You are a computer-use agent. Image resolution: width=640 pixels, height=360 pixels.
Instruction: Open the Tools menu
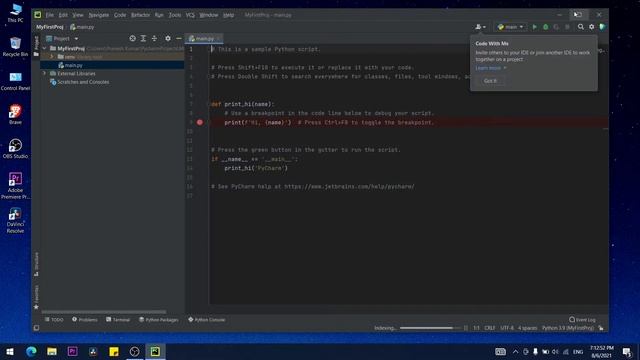pyautogui.click(x=175, y=15)
